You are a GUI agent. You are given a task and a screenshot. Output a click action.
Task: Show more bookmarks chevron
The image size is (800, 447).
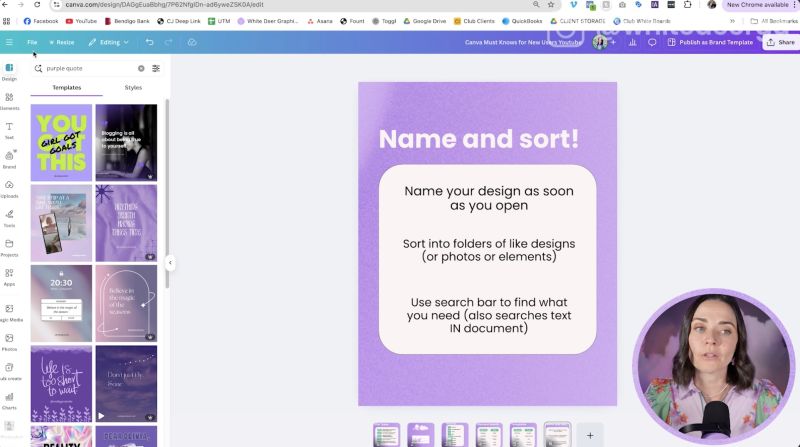tap(733, 21)
